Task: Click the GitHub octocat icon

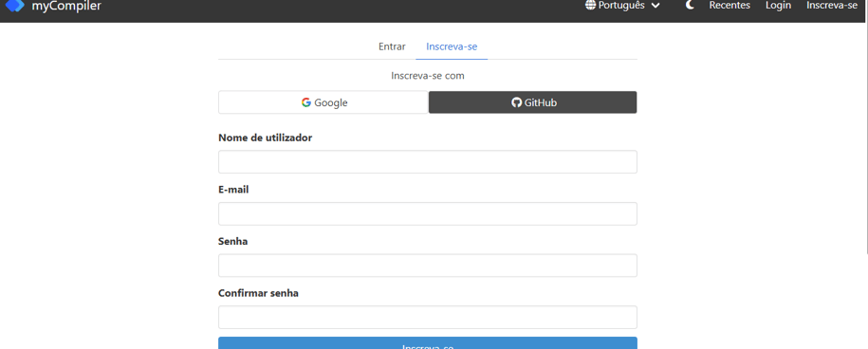Action: [x=516, y=102]
